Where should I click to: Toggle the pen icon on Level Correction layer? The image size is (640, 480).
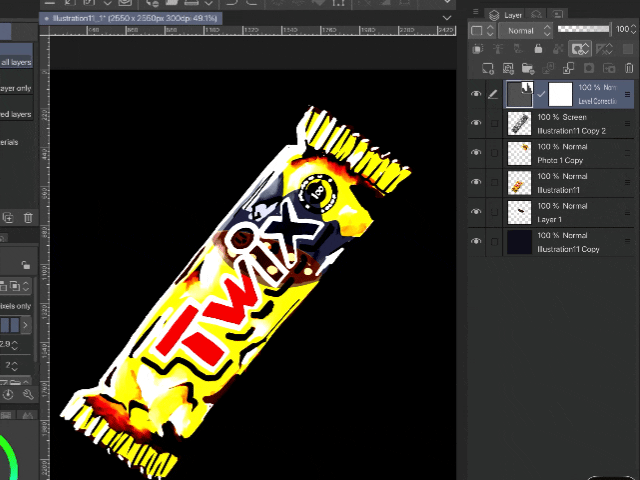493,94
